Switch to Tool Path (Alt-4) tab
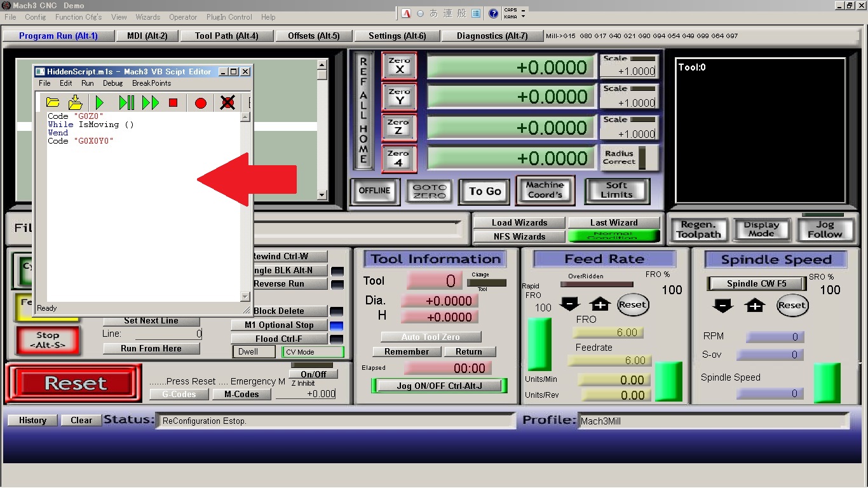 pos(227,36)
